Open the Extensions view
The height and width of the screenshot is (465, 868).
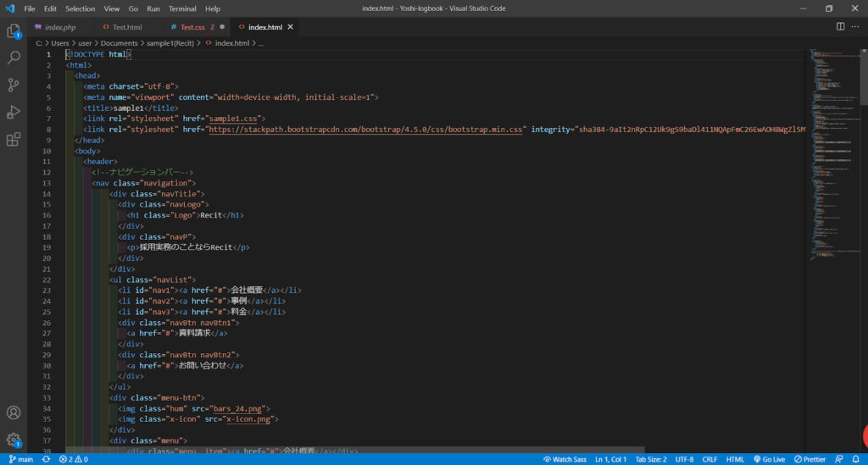pos(14,139)
